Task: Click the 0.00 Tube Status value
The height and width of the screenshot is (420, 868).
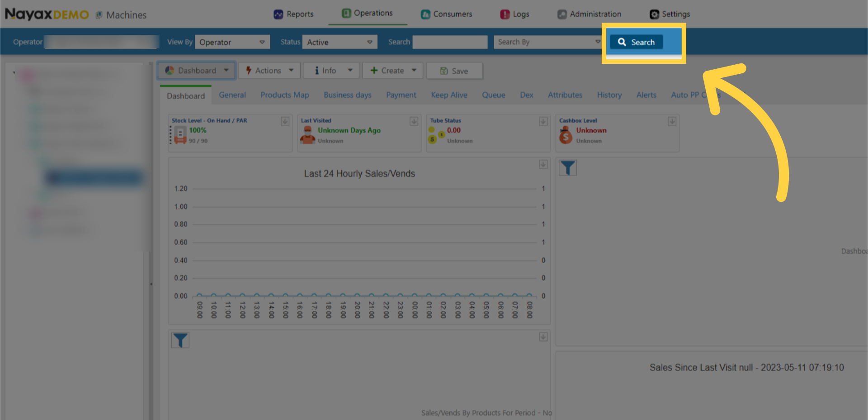Action: point(454,130)
